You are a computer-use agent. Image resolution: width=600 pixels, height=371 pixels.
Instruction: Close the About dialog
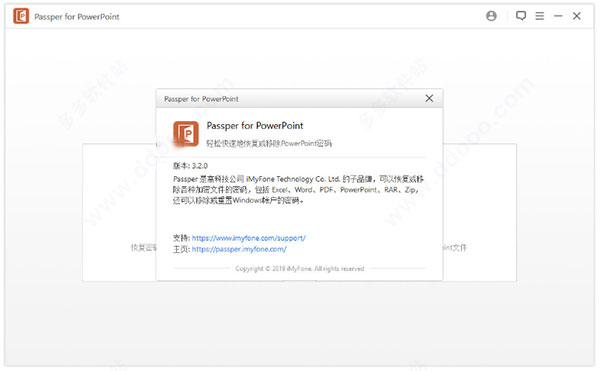(429, 98)
